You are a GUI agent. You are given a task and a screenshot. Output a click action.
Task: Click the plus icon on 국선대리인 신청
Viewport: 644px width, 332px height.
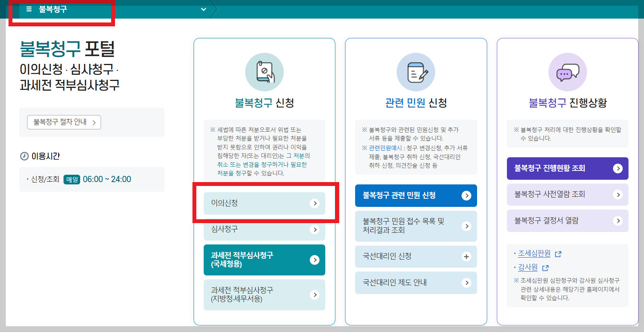467,256
